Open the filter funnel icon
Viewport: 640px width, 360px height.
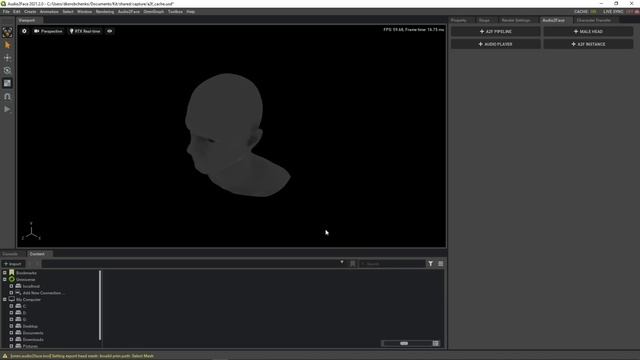[x=431, y=264]
